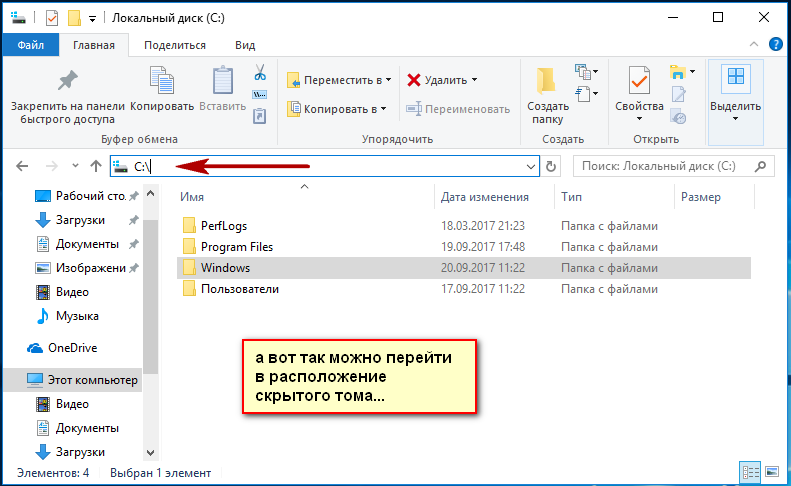791x486 pixels.
Task: Open New item dropdown in Создать group
Action: pyautogui.click(x=587, y=72)
